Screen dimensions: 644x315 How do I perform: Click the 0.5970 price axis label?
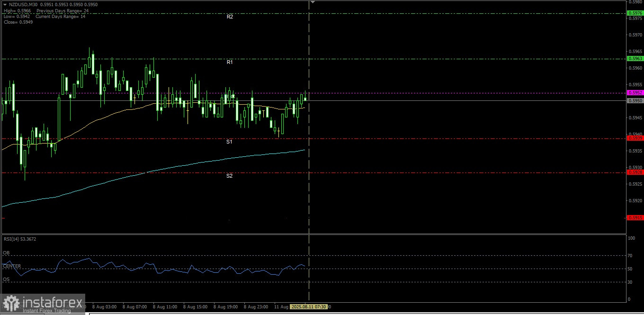click(635, 35)
